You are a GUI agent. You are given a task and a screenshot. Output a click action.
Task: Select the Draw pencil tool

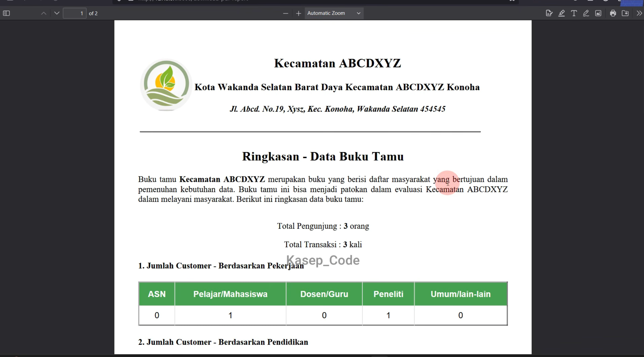[x=586, y=13]
